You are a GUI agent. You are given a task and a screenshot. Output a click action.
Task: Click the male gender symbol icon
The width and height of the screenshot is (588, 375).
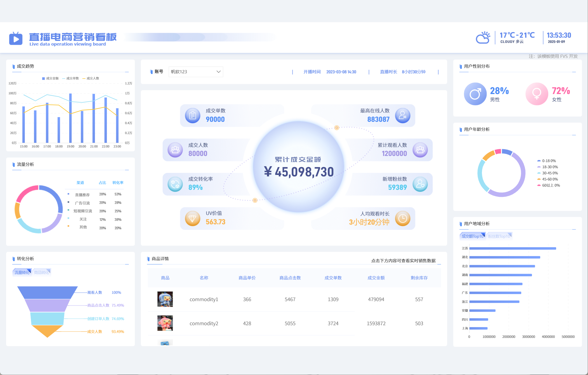click(475, 94)
